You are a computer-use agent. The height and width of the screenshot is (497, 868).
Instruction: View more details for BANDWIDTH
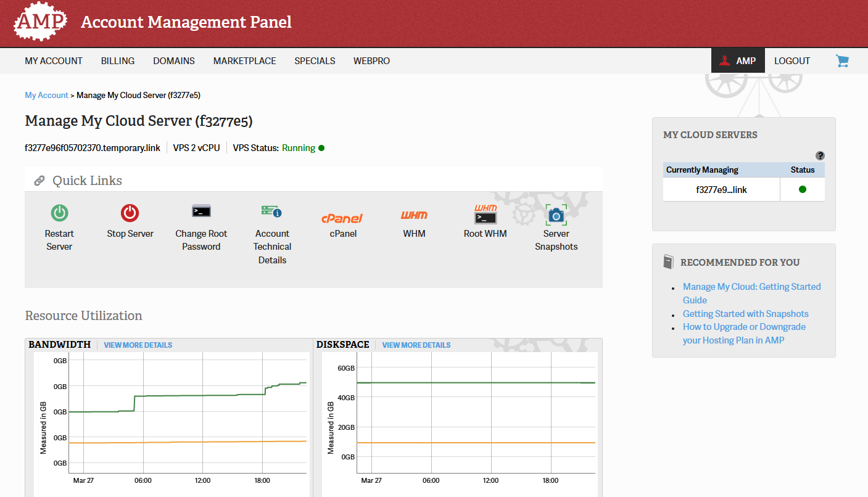click(138, 345)
